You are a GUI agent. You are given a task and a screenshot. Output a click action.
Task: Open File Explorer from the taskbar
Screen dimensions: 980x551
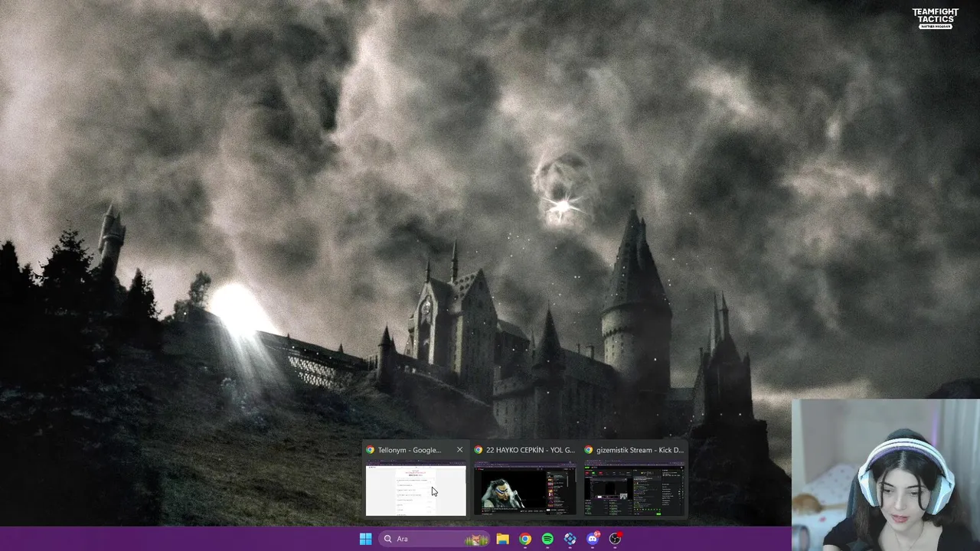click(x=502, y=539)
